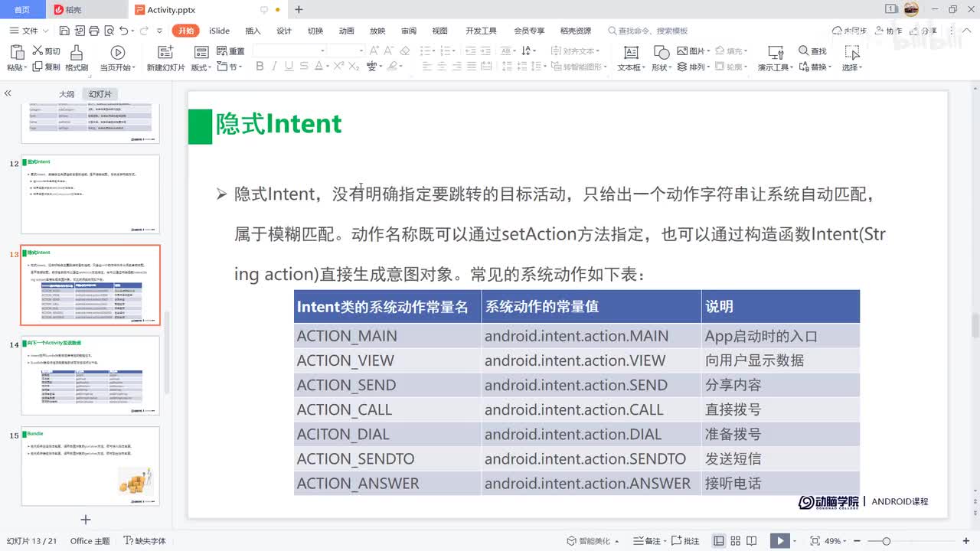Click the Undo arrow icon

(x=123, y=31)
